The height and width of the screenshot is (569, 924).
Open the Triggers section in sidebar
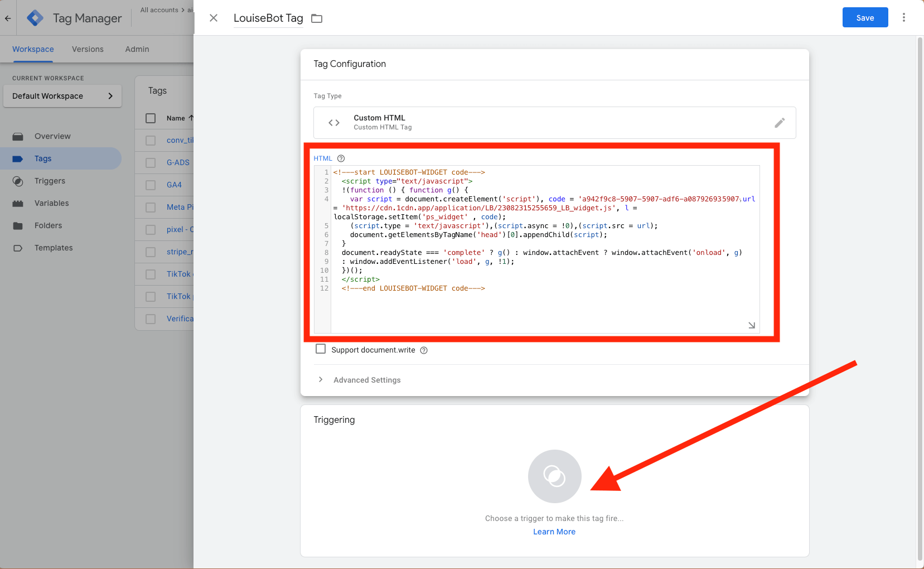[x=50, y=181]
